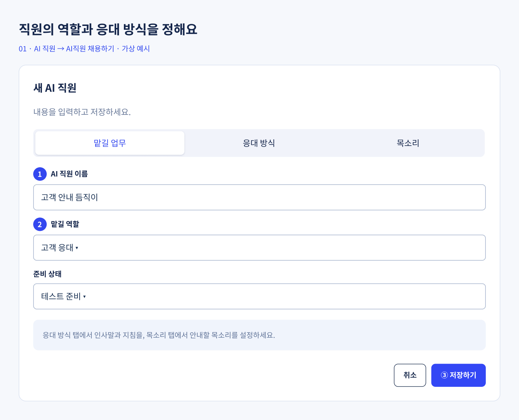The width and height of the screenshot is (519, 420).
Task: Click the AI 직원 이름 input field
Action: point(259,197)
